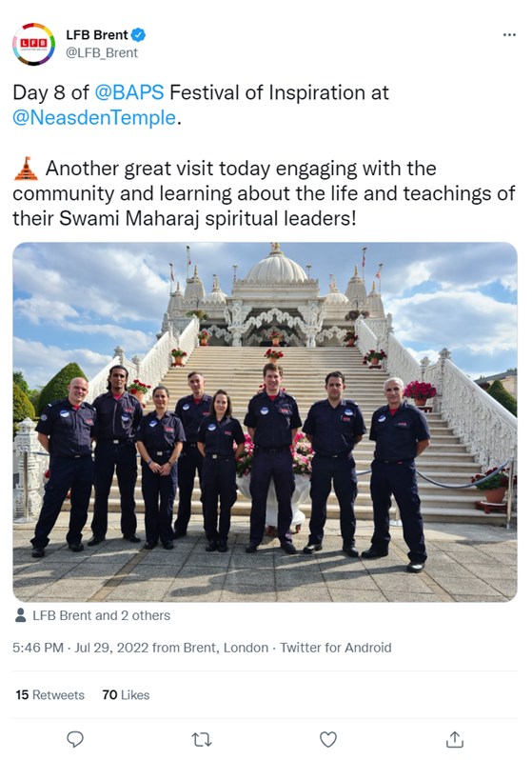This screenshot has width=532, height=760.
Task: Click the @LFB_Brent handle
Action: point(102,52)
